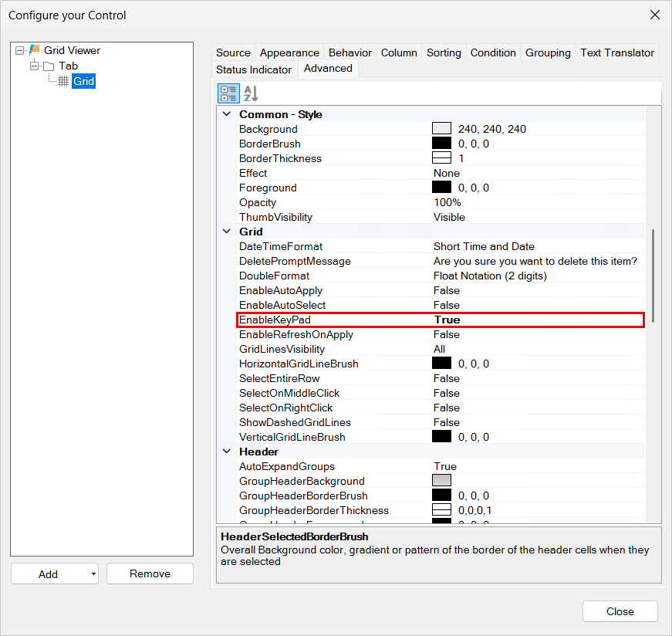The image size is (672, 636).
Task: Click the Remove button
Action: click(x=150, y=573)
